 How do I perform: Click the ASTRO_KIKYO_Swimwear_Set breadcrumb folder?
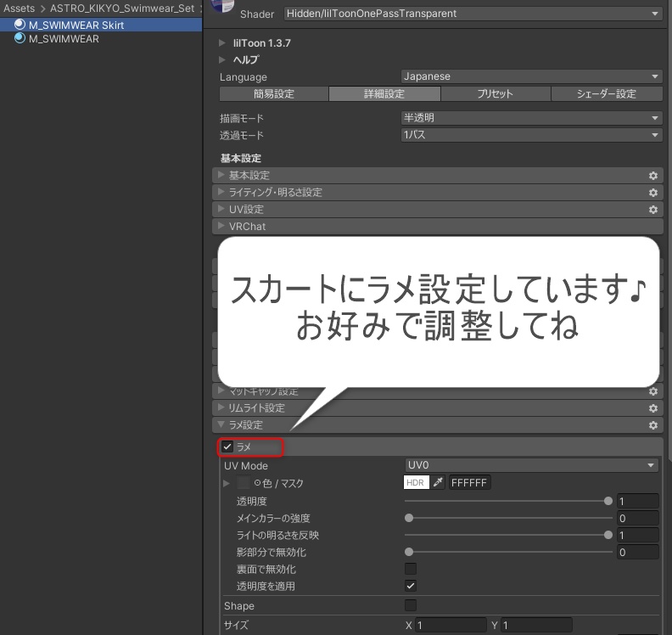122,8
